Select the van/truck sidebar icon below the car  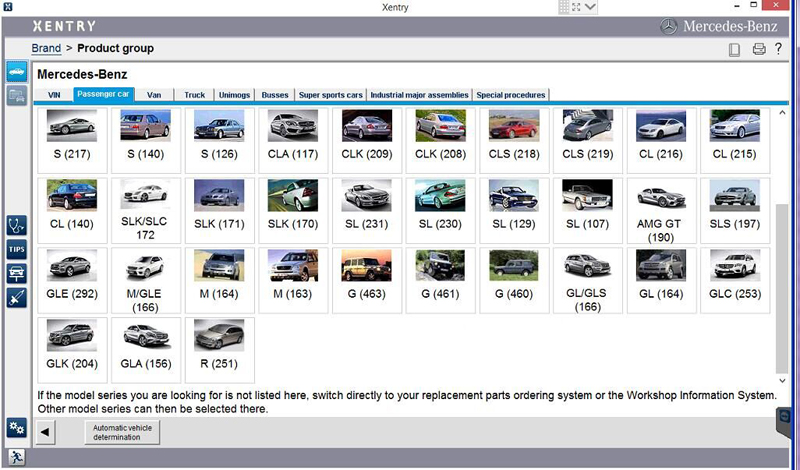(x=16, y=95)
